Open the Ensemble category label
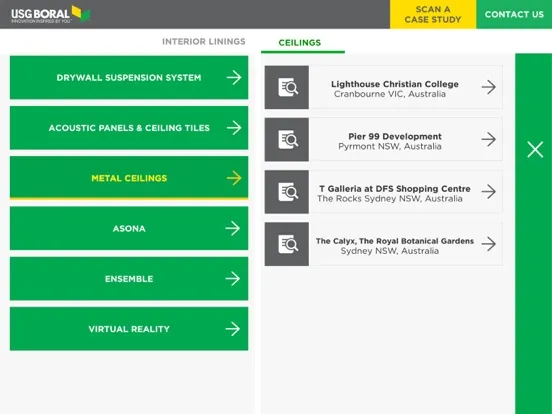 [129, 279]
